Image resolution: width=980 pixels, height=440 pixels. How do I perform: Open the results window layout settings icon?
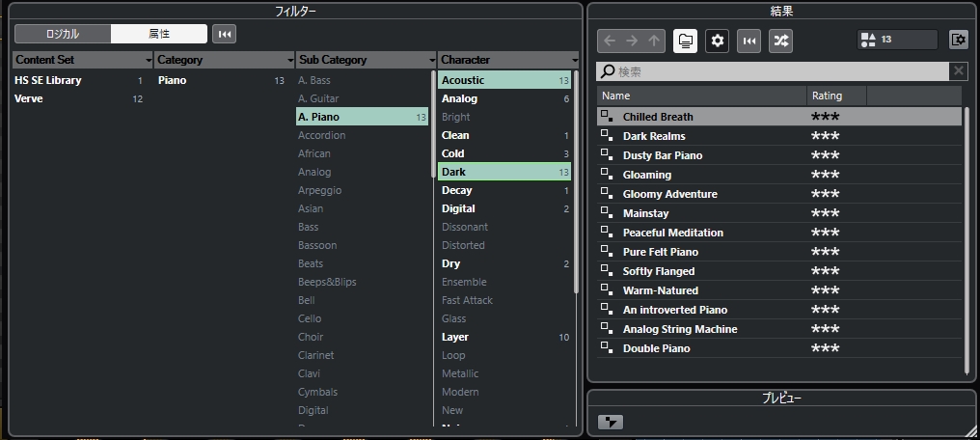tap(958, 40)
